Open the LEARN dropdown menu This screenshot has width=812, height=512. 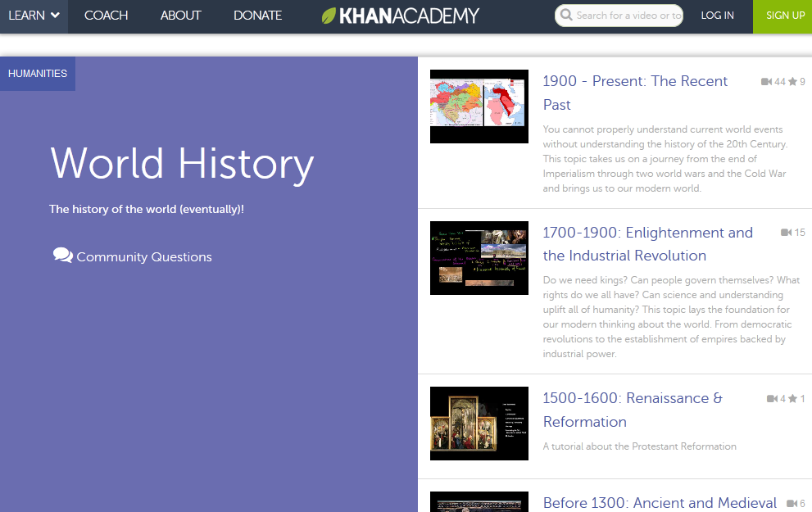(34, 16)
